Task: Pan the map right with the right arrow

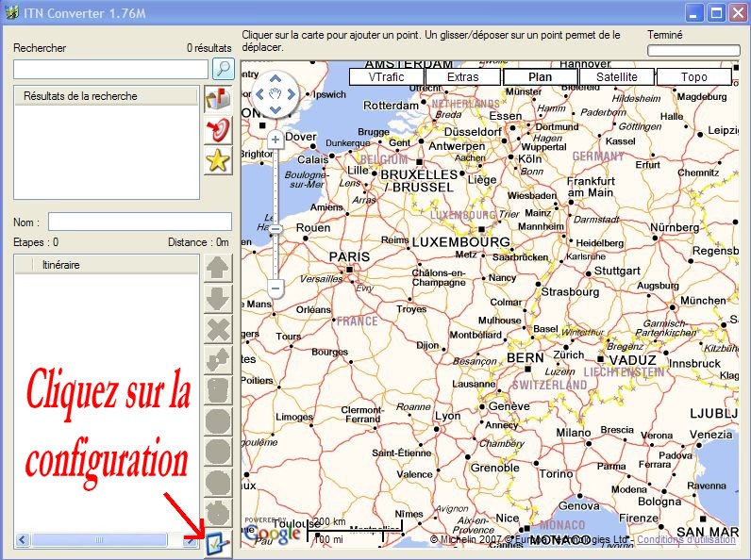Action: 291,94
